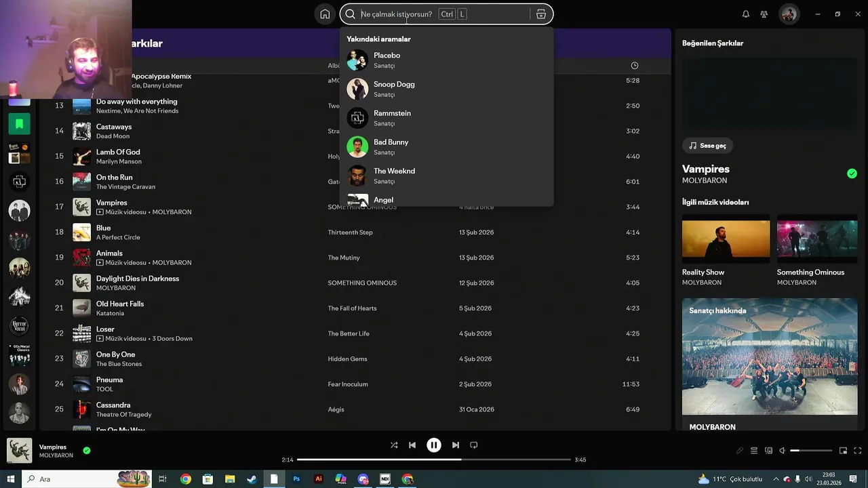The image size is (868, 488).
Task: Open The Mutiny album link
Action: [x=344, y=258]
